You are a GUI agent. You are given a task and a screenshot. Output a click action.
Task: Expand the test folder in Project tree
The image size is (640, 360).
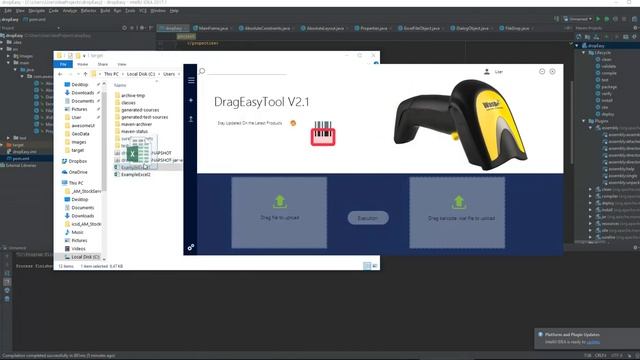pyautogui.click(x=9, y=138)
